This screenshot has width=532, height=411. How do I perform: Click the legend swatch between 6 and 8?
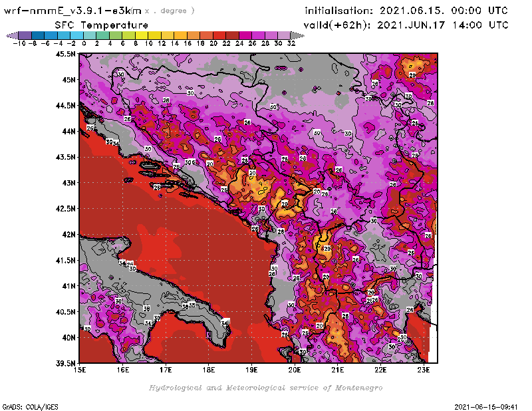(128, 35)
